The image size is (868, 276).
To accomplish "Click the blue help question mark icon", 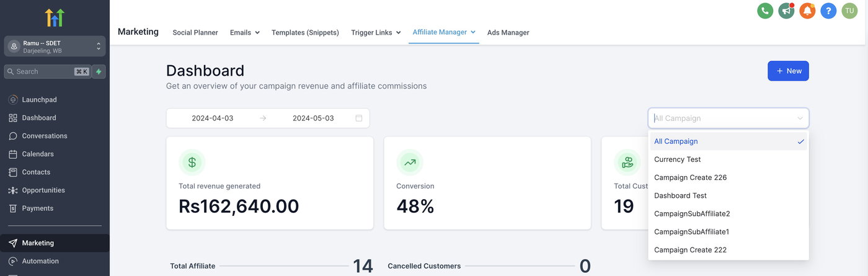I will pos(828,11).
